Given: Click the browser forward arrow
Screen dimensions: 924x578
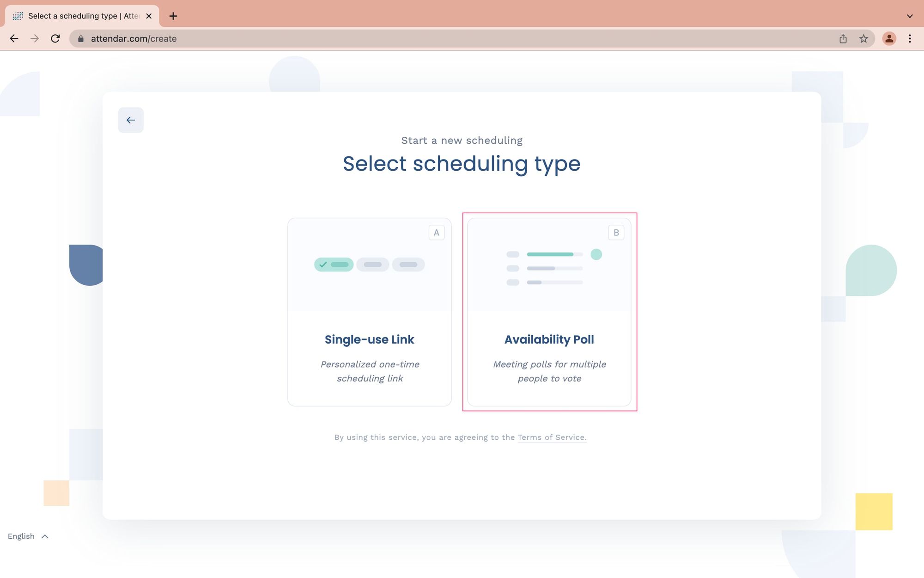Looking at the screenshot, I should (x=35, y=39).
